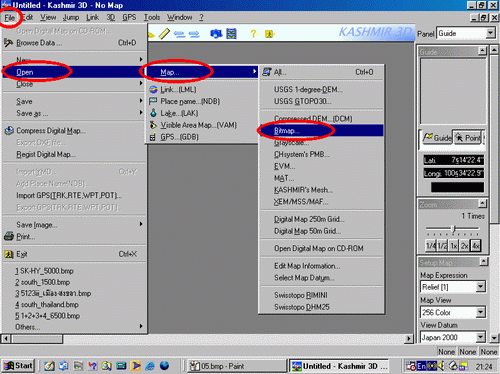The height and width of the screenshot is (374, 500).
Task: Click the flag icon beside Place name (NDB)
Action: (x=153, y=101)
